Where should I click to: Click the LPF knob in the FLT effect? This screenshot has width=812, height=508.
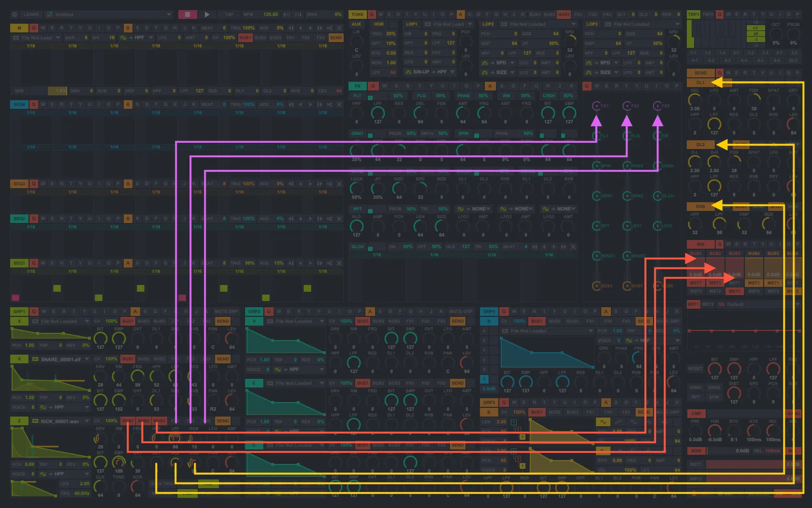(377, 113)
